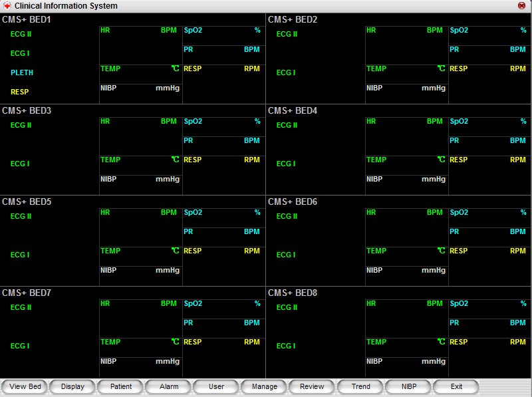Viewport: 532px width, 397px height.
Task: Click the PR label in BED3
Action: point(188,141)
